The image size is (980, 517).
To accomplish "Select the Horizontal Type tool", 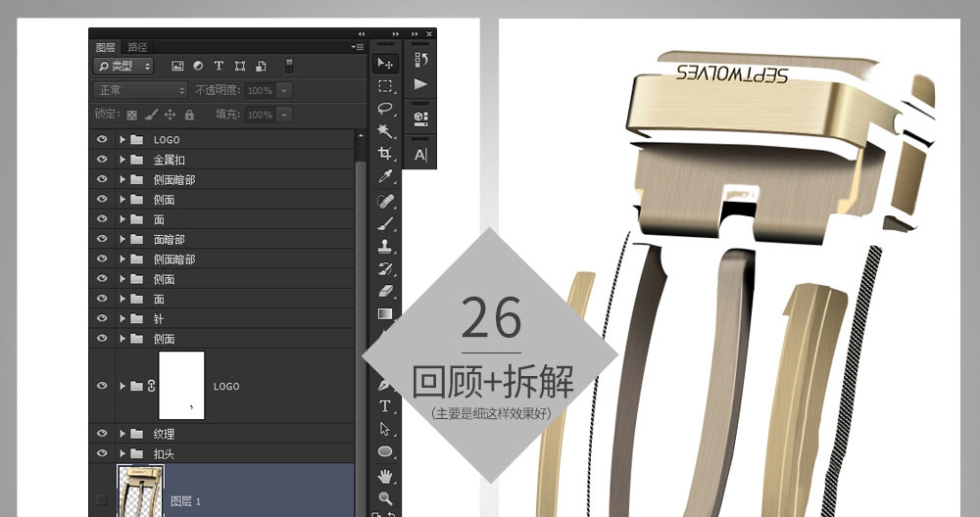I will [x=385, y=405].
